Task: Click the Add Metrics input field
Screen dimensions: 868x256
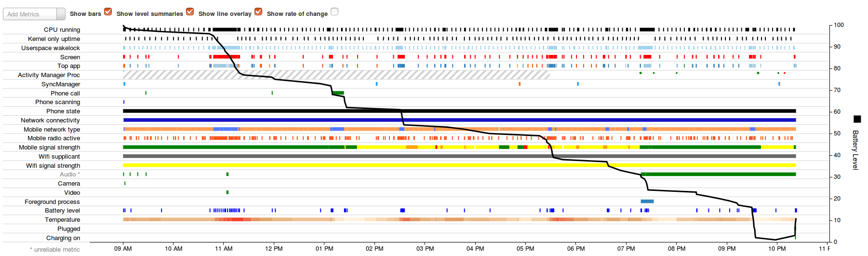Action: tap(30, 14)
